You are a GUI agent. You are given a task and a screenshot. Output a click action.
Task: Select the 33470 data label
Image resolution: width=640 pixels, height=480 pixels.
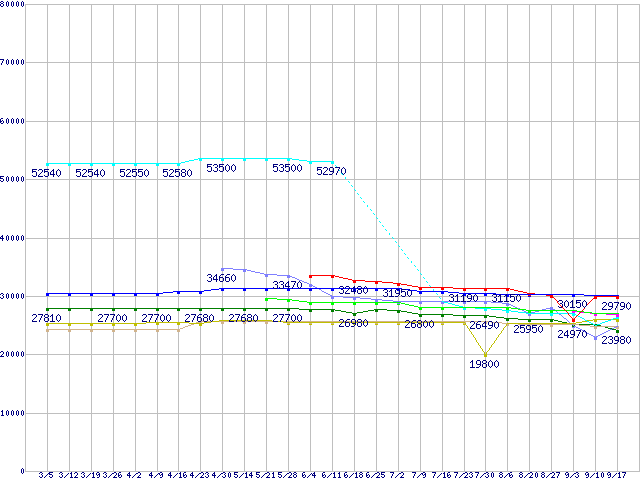pos(287,286)
